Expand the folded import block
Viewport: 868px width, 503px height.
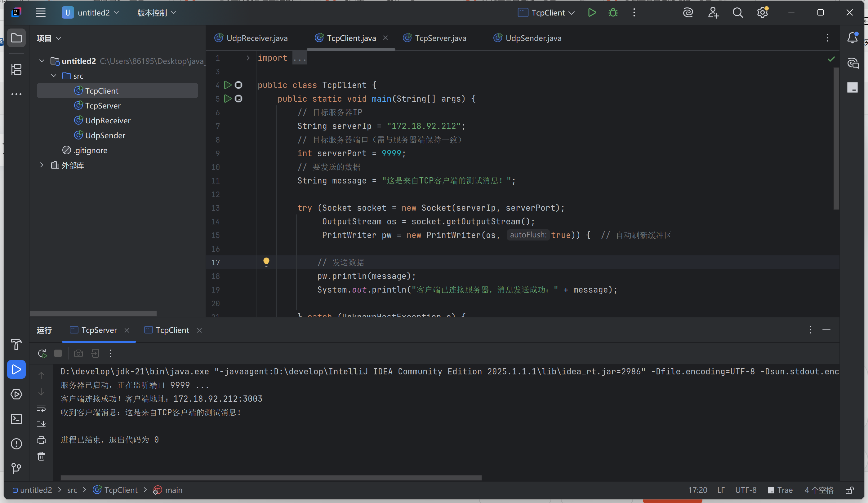(248, 58)
